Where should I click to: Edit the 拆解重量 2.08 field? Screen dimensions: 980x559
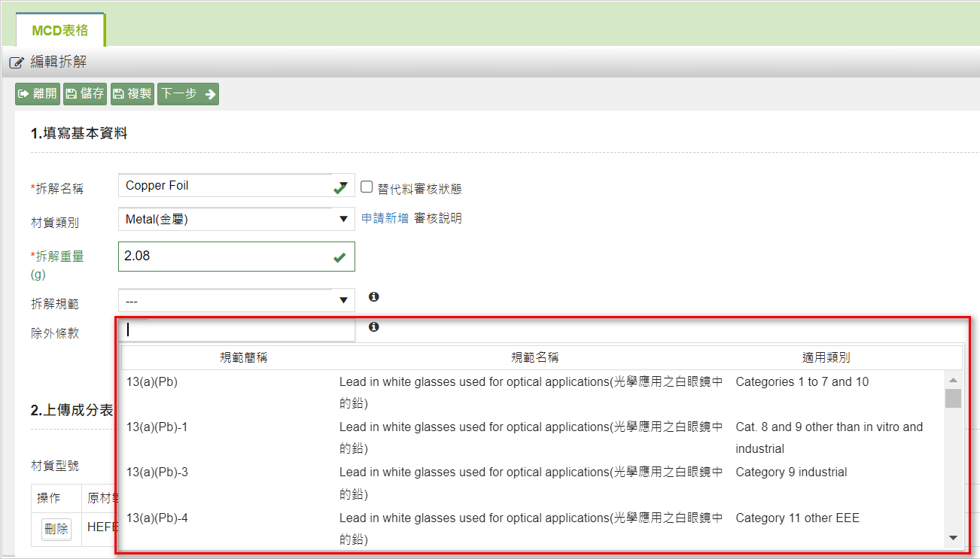coord(236,257)
